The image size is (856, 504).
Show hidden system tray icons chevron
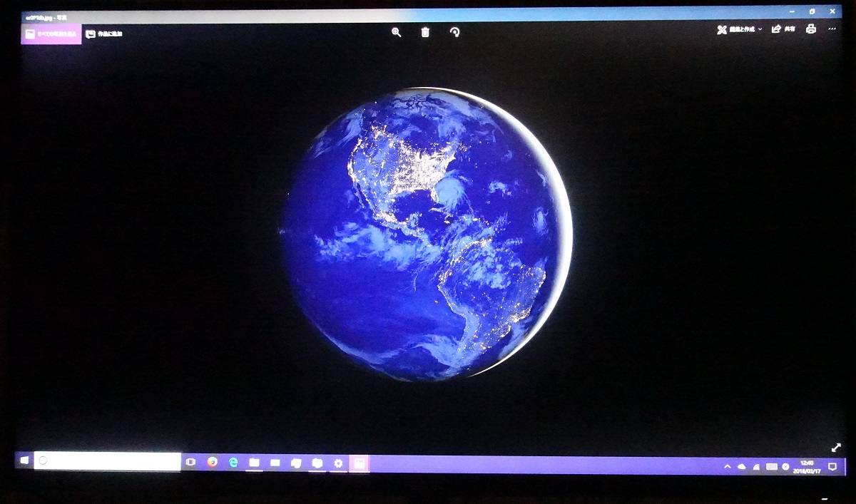(x=727, y=466)
